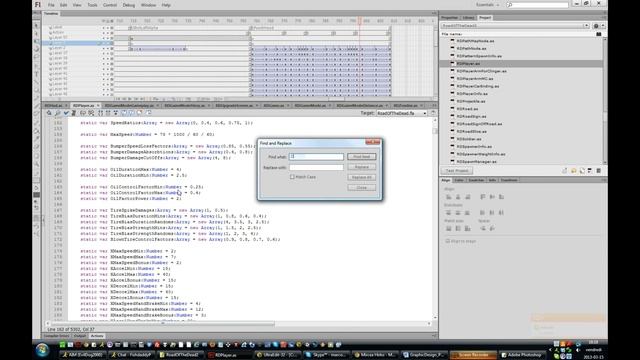
Task: Open the File menu
Action: [51, 5]
